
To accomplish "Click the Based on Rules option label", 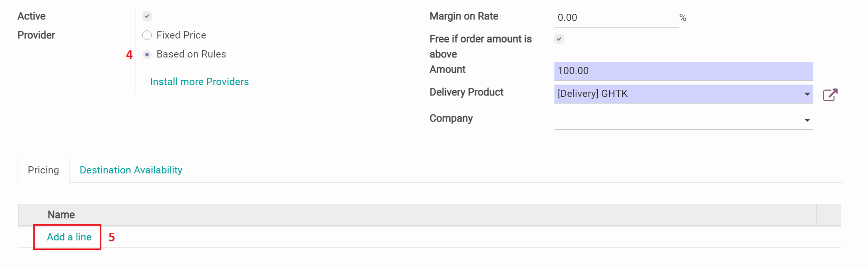I will click(x=191, y=54).
